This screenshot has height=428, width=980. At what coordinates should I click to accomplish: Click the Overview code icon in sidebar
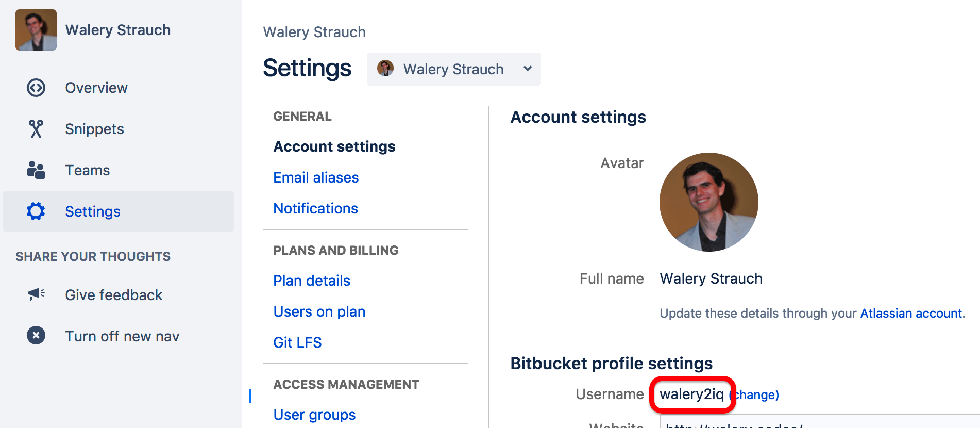coord(36,88)
